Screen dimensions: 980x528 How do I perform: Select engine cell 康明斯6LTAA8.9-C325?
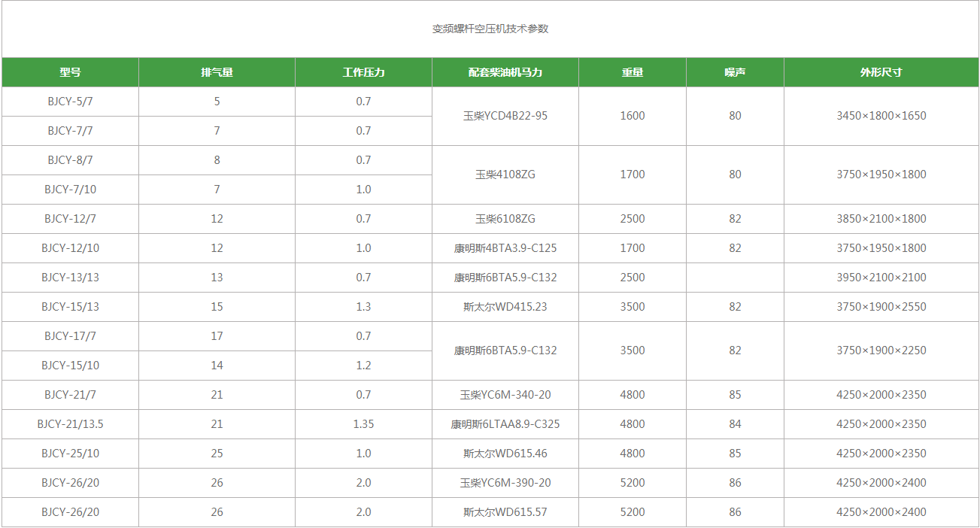(x=505, y=424)
